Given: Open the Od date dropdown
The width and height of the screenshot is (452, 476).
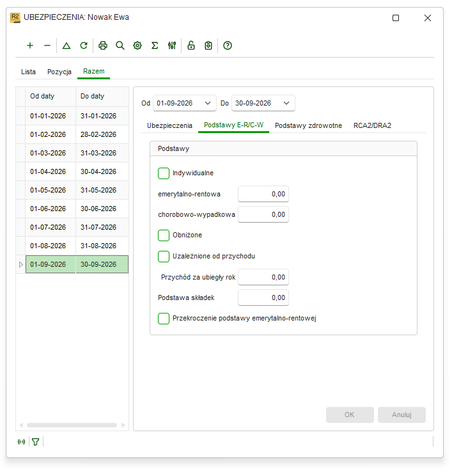Looking at the screenshot, I should (208, 103).
